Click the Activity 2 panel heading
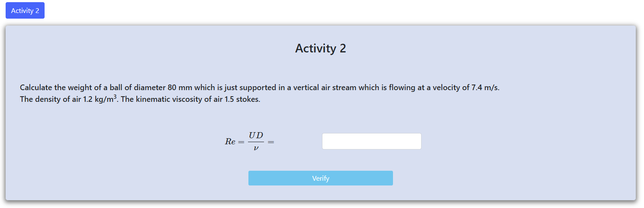 (320, 49)
